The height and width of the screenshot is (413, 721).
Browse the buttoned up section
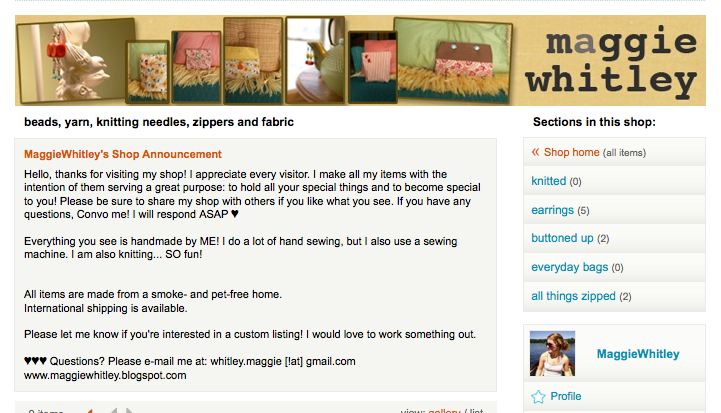point(562,238)
